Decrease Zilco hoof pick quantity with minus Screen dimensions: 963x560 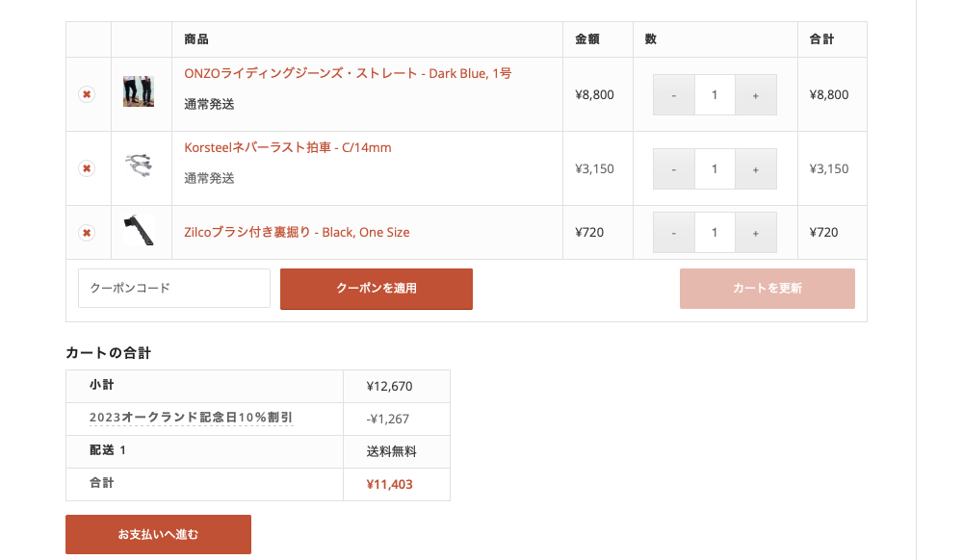click(674, 233)
